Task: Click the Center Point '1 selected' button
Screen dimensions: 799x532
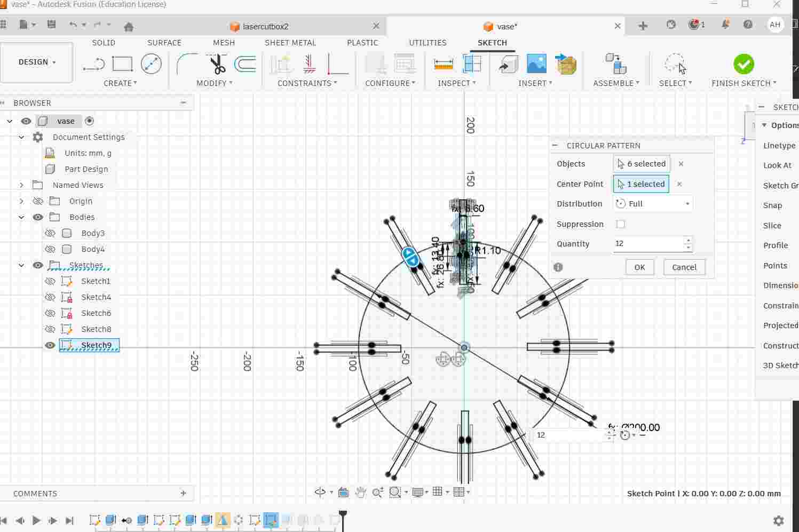Action: pyautogui.click(x=641, y=184)
